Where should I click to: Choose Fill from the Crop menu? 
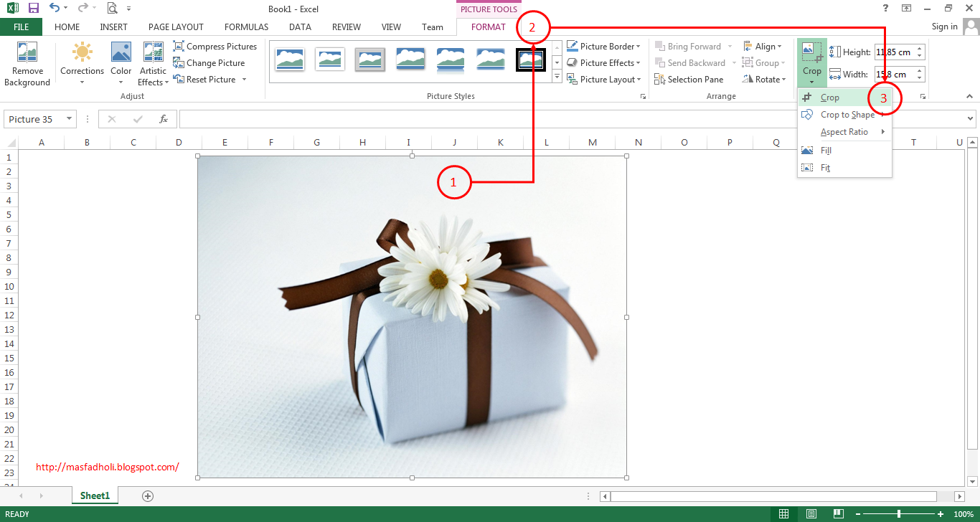click(844, 151)
